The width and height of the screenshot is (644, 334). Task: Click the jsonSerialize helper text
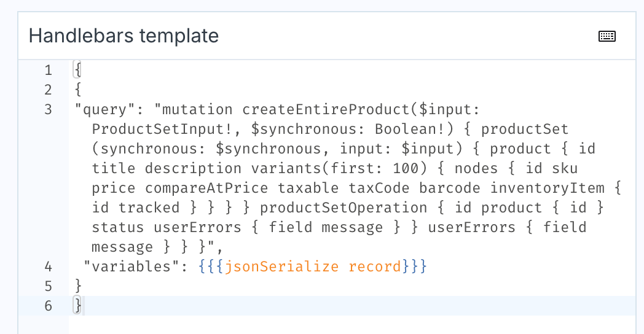281,266
